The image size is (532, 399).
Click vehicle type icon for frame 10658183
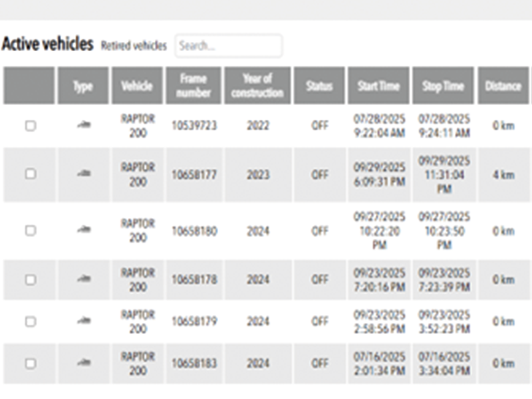click(x=83, y=363)
